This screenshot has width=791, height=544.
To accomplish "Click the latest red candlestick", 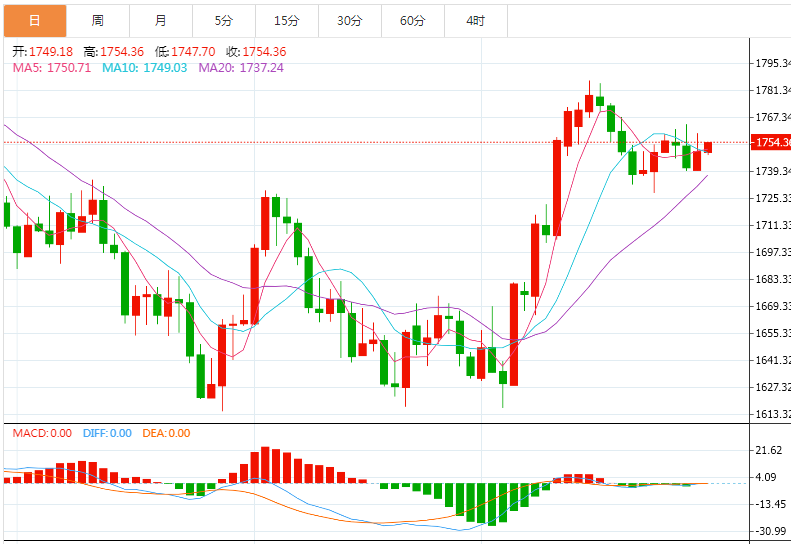I will click(708, 147).
